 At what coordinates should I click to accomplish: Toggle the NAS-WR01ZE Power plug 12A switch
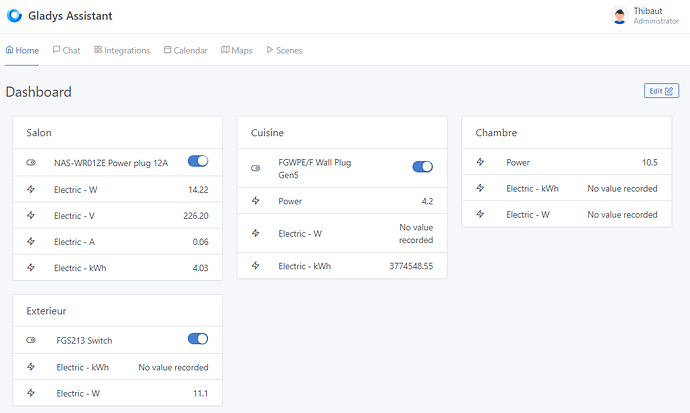198,161
